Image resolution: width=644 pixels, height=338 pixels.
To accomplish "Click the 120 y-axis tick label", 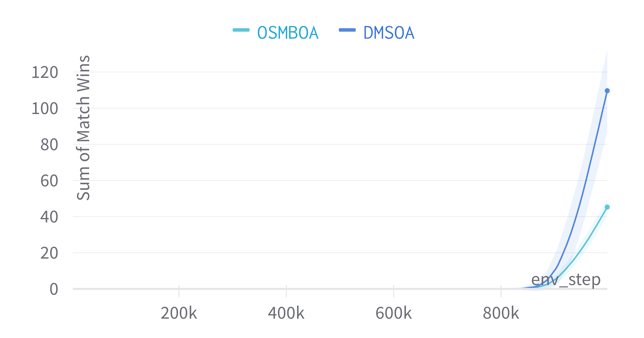I will click(45, 72).
